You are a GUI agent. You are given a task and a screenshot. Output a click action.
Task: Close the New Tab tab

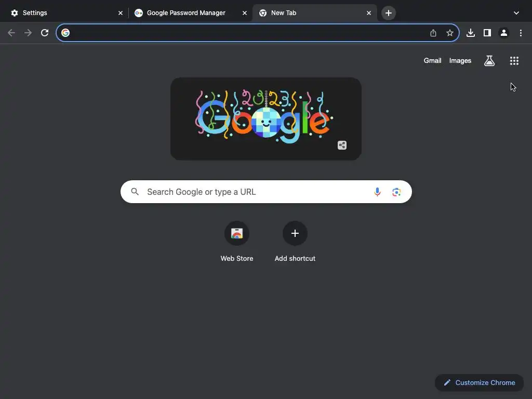click(x=369, y=13)
